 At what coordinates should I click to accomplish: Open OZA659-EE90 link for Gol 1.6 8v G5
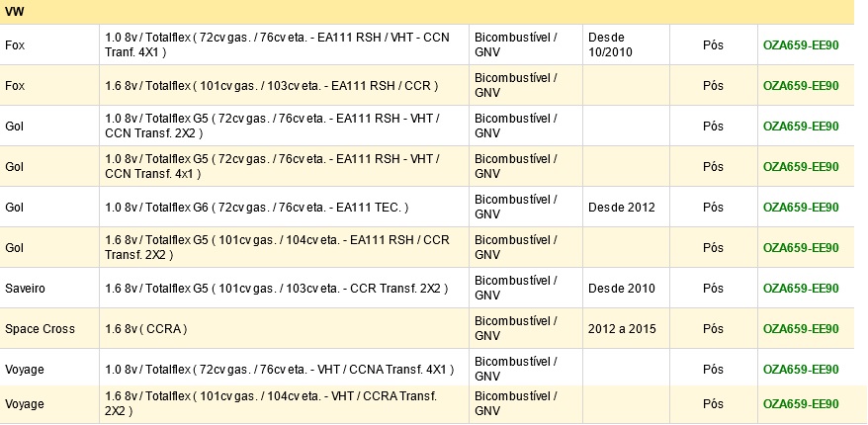click(801, 248)
